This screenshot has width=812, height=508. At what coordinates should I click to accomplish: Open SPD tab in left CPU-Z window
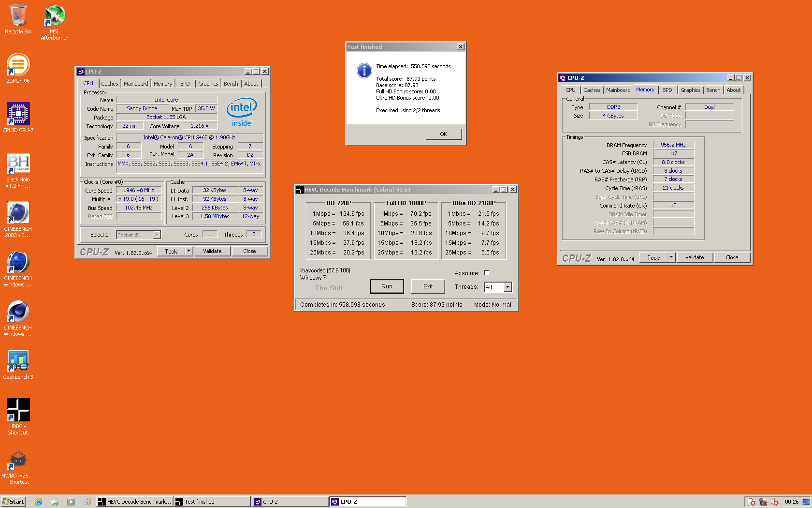185,84
